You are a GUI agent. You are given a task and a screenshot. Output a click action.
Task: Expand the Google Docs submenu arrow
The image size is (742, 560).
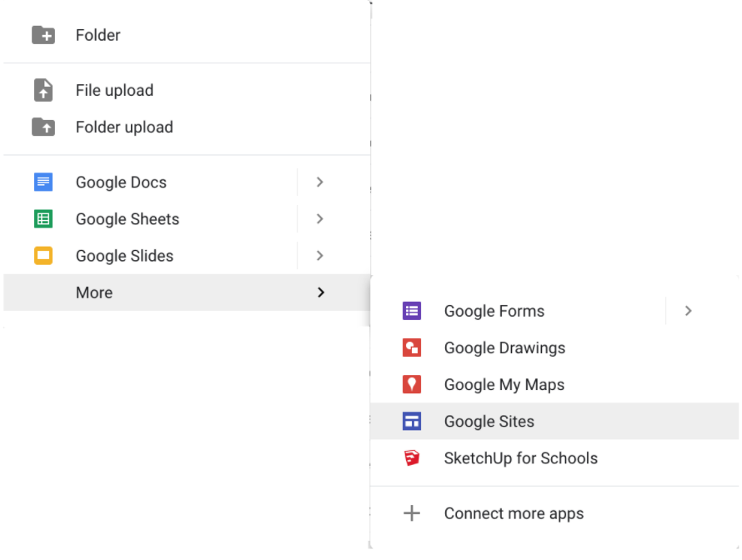coord(320,182)
